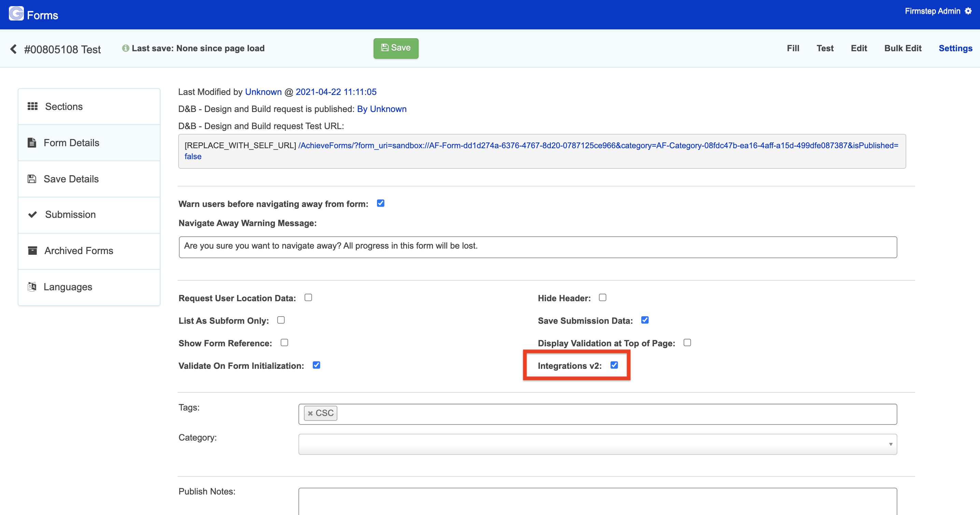Toggle Save Submission Data checkbox
980x515 pixels.
click(x=645, y=320)
